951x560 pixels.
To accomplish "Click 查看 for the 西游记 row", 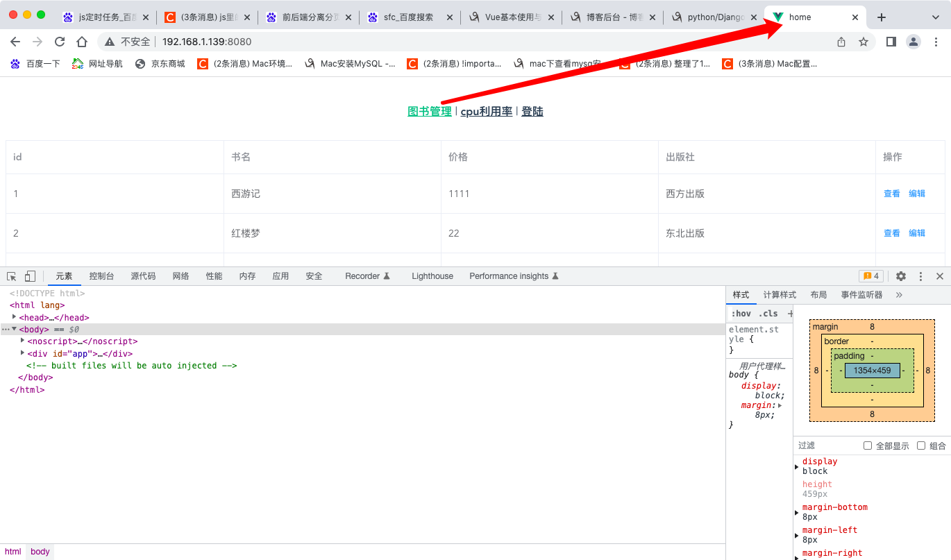I will pos(892,194).
